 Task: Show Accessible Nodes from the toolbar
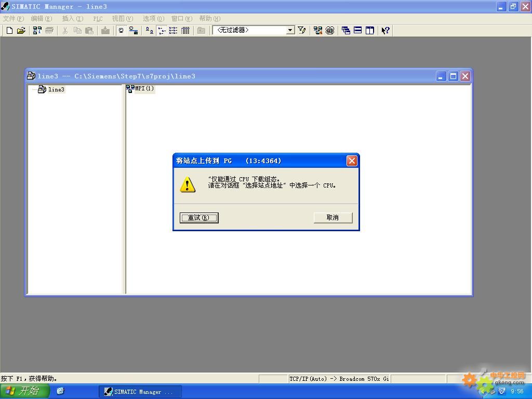[37, 31]
